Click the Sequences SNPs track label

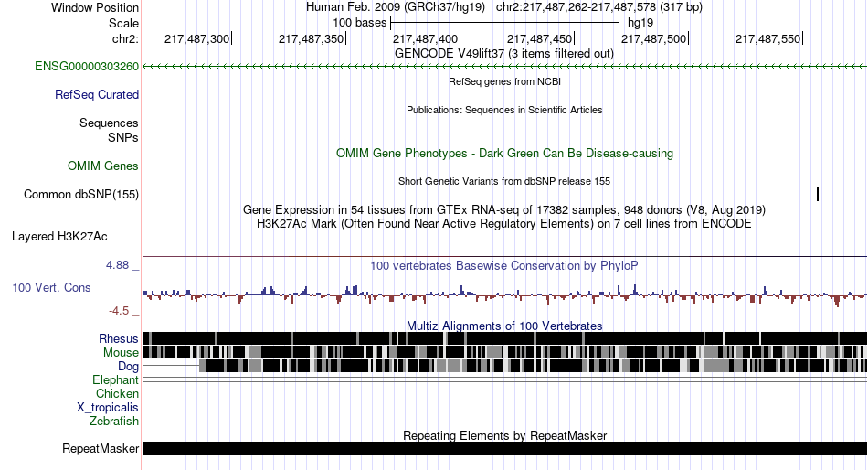pyautogui.click(x=109, y=130)
